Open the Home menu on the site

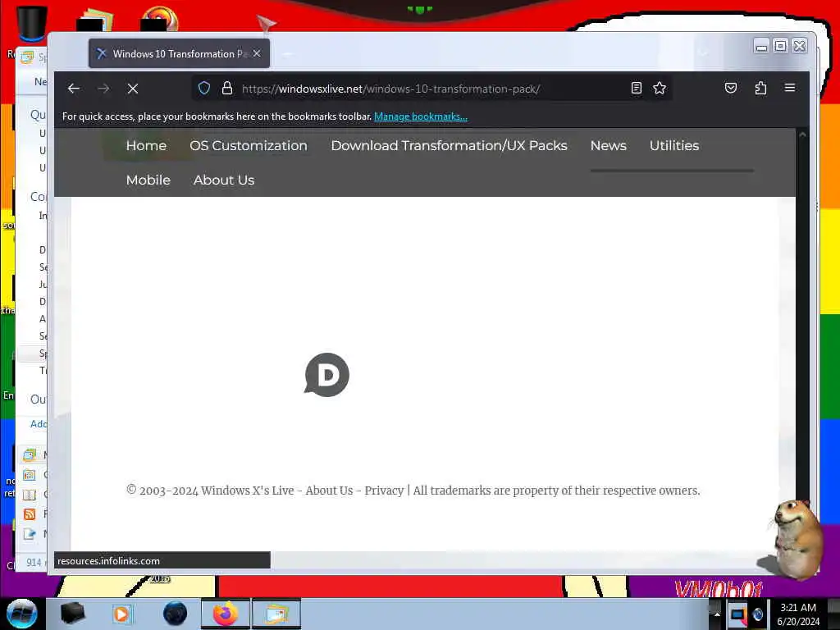tap(146, 146)
